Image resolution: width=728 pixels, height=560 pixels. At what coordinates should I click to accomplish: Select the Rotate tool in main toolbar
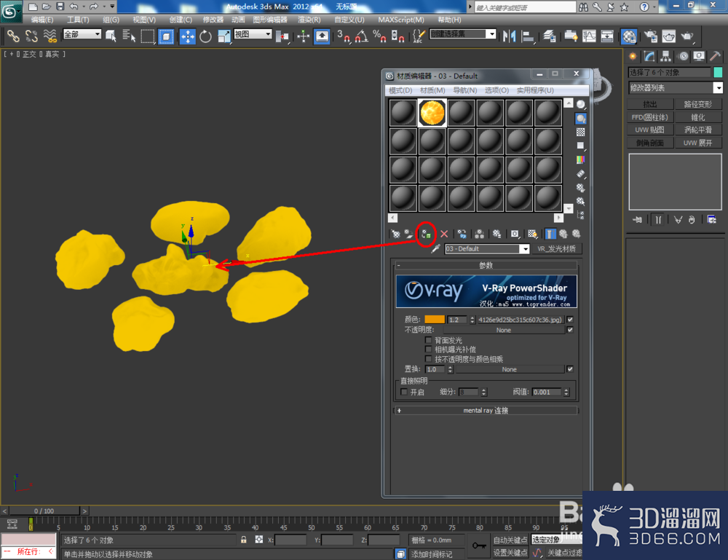pos(206,36)
